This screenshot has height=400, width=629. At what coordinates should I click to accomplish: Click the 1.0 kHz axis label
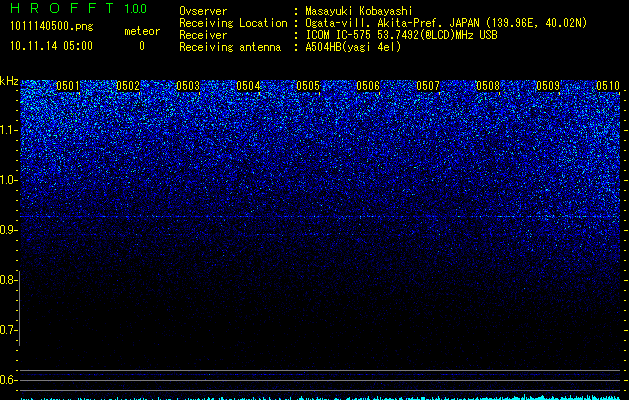click(x=7, y=180)
